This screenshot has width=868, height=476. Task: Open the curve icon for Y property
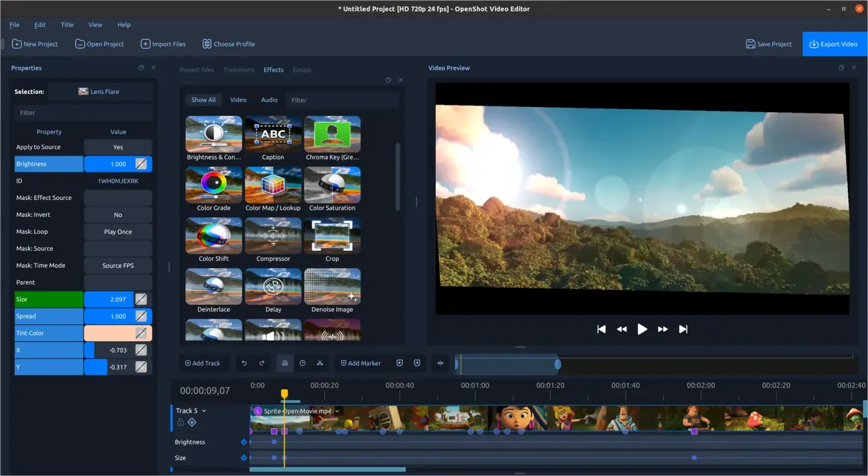(141, 367)
